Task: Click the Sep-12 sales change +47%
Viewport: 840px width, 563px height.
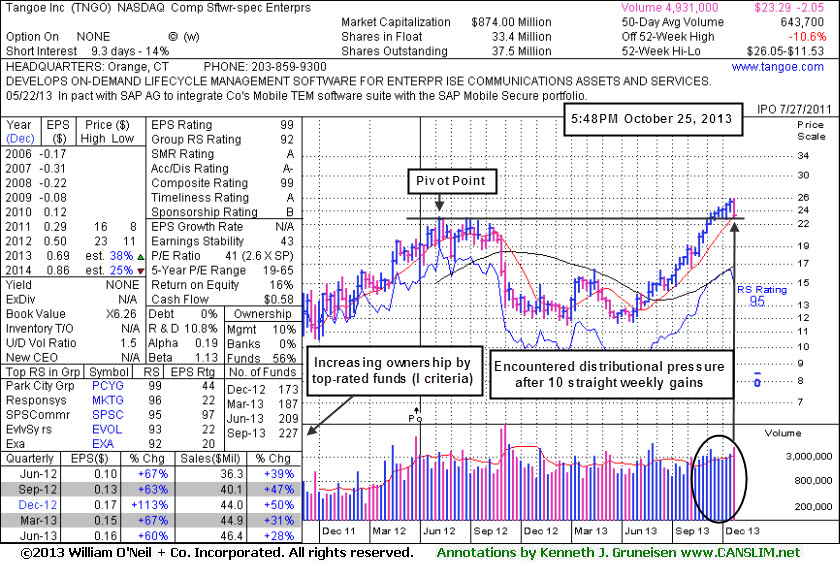Action: pyautogui.click(x=279, y=489)
